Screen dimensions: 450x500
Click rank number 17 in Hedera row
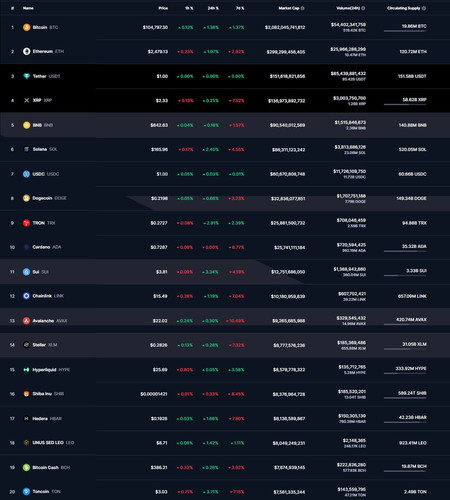click(12, 418)
